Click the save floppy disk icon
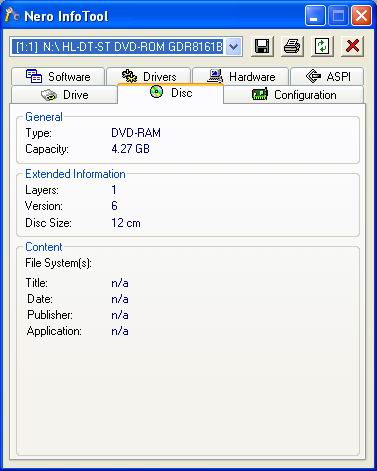This screenshot has height=471, width=377. pyautogui.click(x=262, y=46)
